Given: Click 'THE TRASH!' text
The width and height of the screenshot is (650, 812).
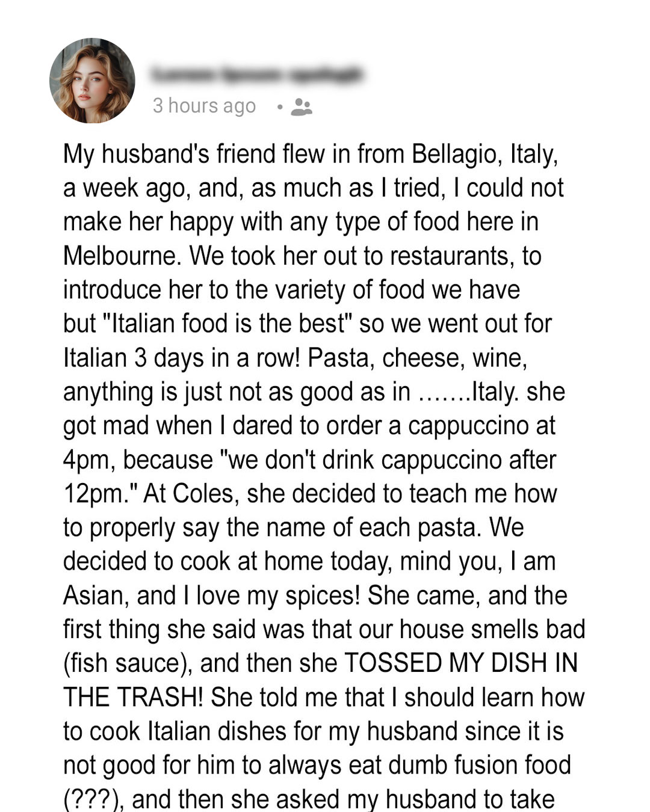Looking at the screenshot, I should 134,697.
